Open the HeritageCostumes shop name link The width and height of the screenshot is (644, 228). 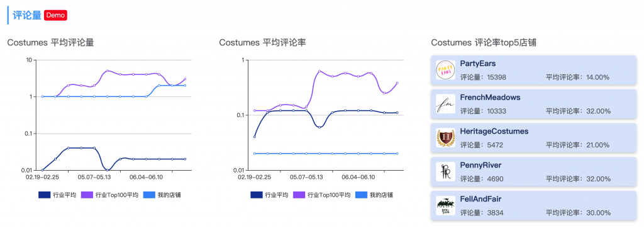click(494, 131)
